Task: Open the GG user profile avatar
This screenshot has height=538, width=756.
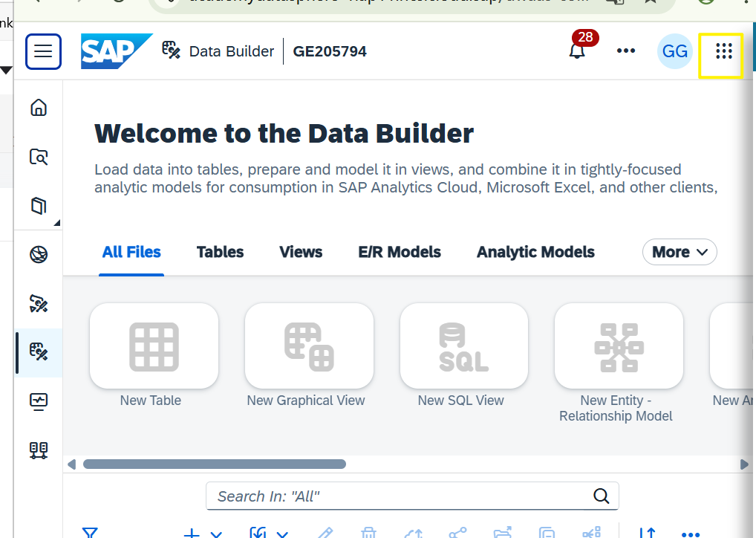Action: tap(674, 51)
